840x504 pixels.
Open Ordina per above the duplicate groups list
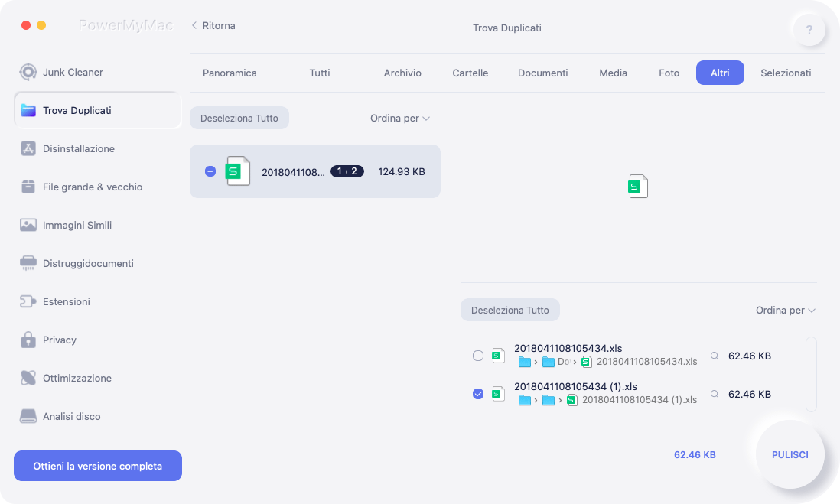click(x=399, y=119)
